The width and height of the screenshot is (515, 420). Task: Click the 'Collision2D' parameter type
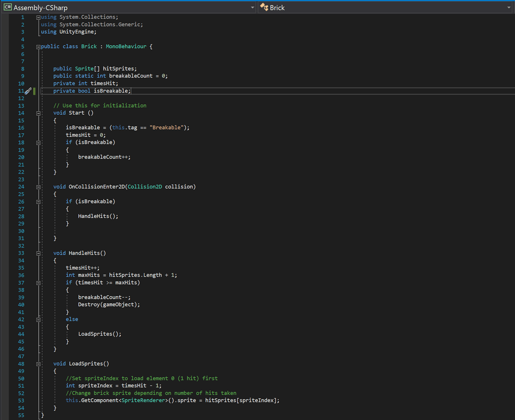[x=144, y=187]
